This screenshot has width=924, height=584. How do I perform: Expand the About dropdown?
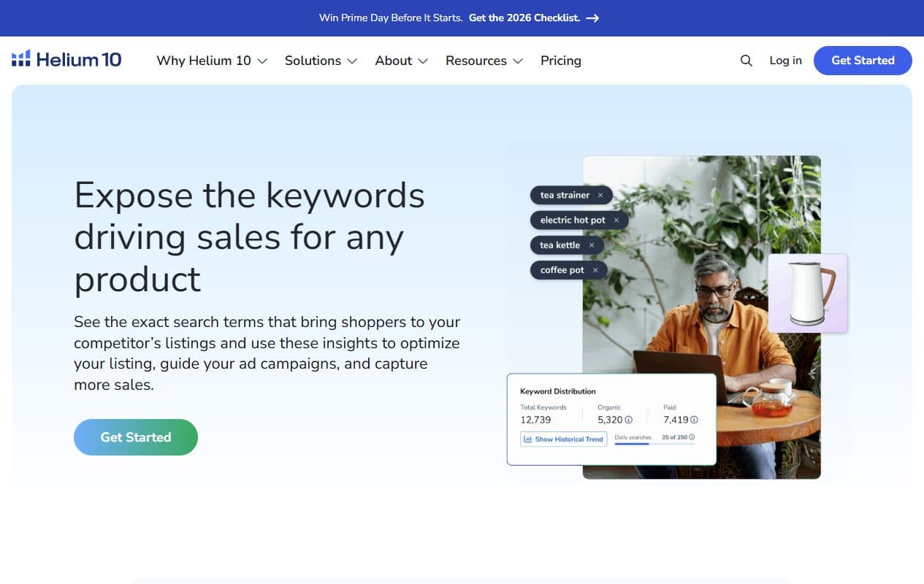pyautogui.click(x=401, y=61)
